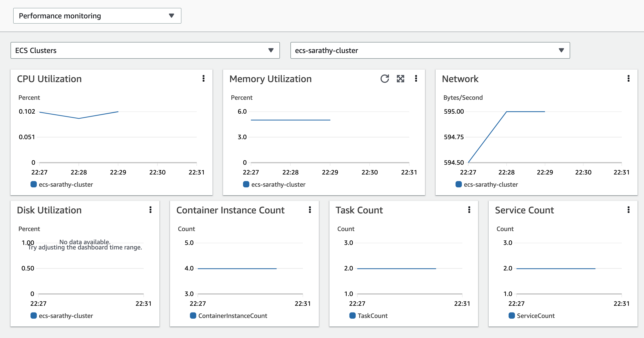Toggle the TaskCount legend label

pyautogui.click(x=372, y=316)
